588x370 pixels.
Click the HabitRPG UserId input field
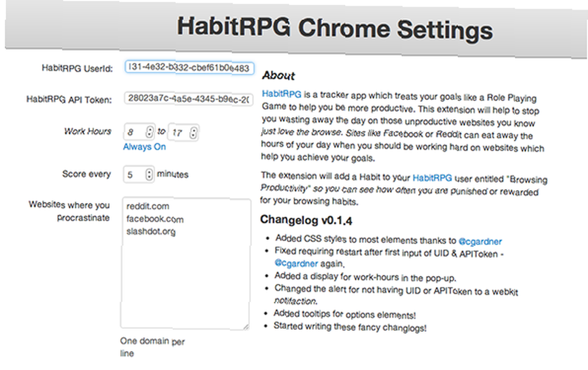[189, 68]
